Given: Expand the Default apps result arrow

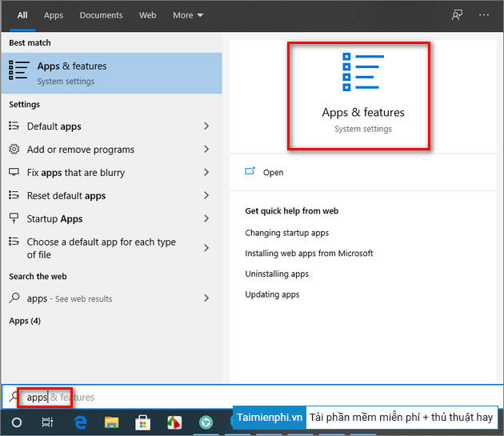Looking at the screenshot, I should coord(206,126).
